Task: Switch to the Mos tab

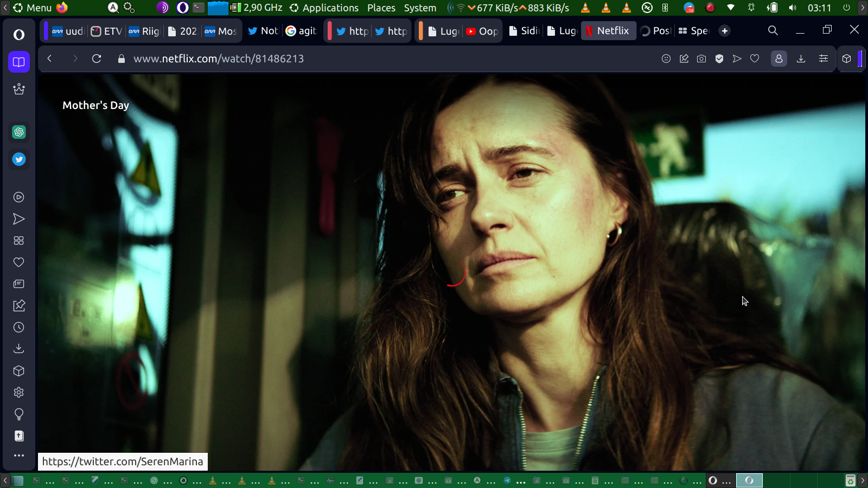Action: click(x=221, y=31)
